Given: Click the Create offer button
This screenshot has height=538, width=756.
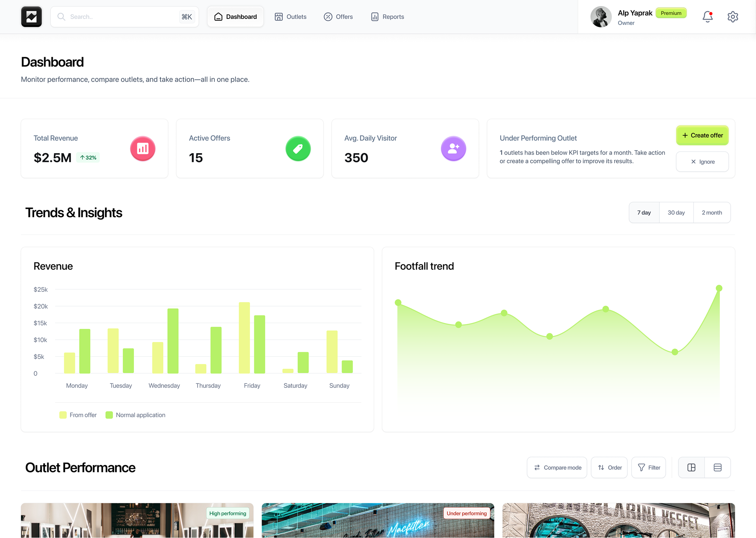Looking at the screenshot, I should tap(702, 135).
